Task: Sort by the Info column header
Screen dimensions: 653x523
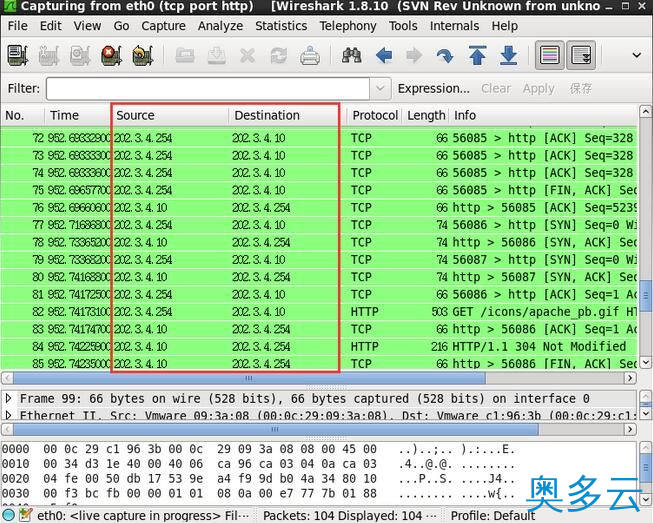Action: [x=543, y=115]
